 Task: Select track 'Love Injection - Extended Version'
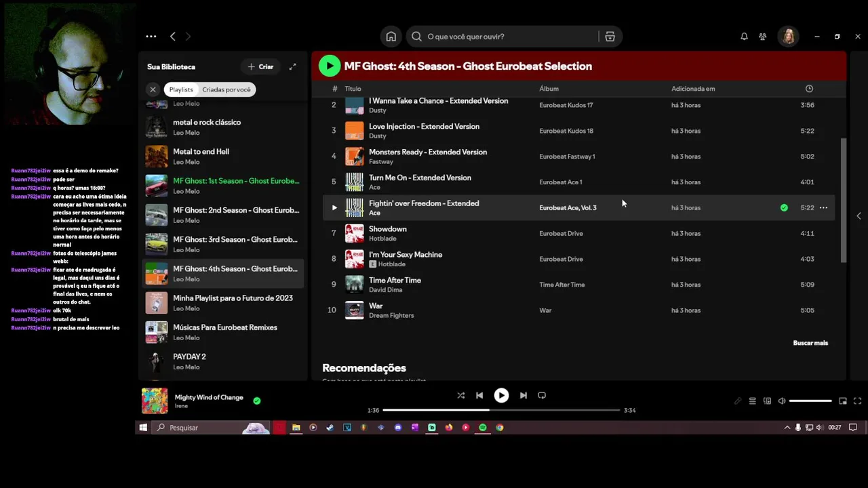[578, 131]
